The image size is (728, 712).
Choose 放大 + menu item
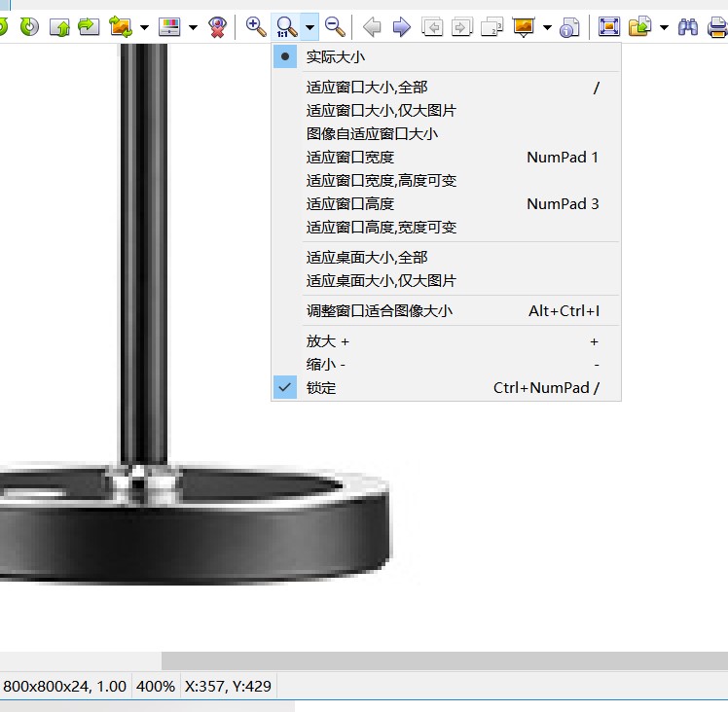click(446, 341)
